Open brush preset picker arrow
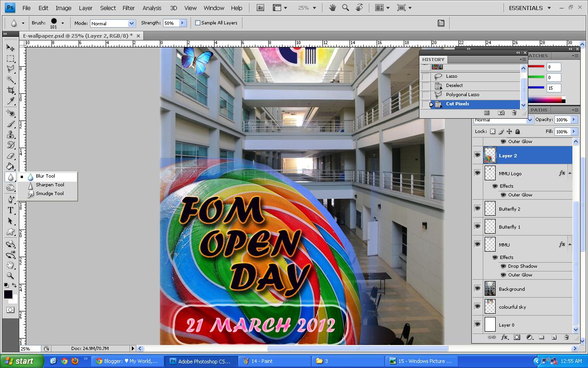Image resolution: width=588 pixels, height=368 pixels. [62, 23]
